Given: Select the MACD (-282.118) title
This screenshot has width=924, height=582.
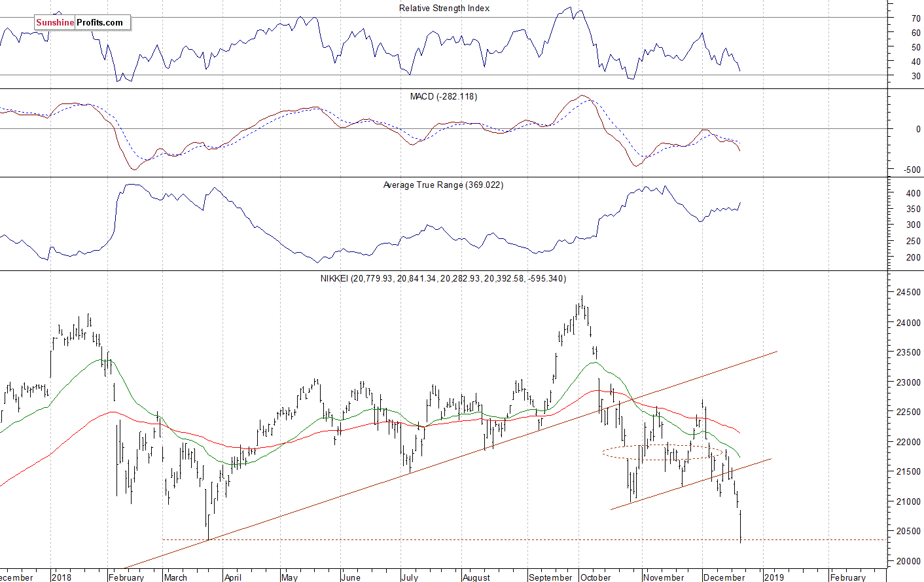Looking at the screenshot, I should 444,96.
